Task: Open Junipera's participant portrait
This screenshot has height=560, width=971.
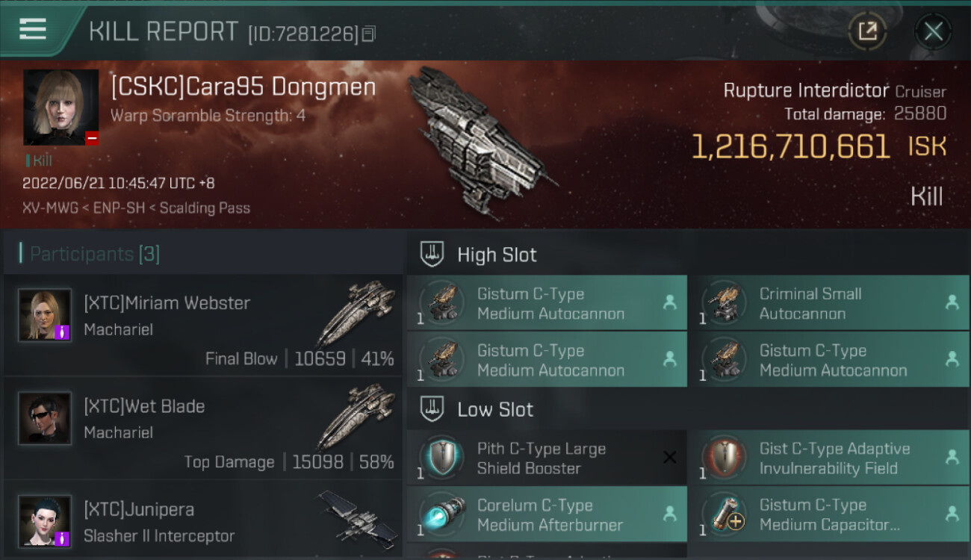Action: (x=45, y=520)
